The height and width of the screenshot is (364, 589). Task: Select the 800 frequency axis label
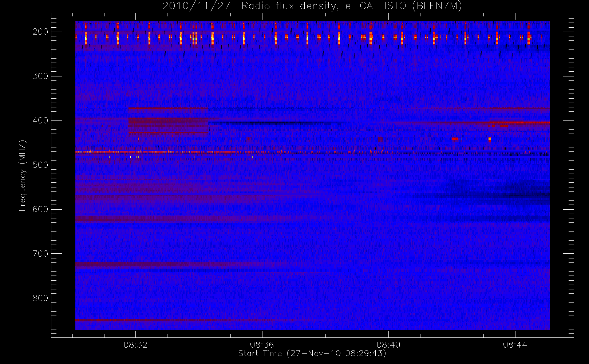pos(40,298)
